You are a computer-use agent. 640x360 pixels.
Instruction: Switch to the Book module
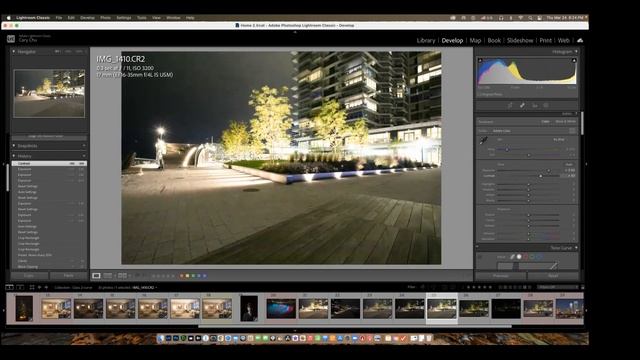pyautogui.click(x=494, y=40)
